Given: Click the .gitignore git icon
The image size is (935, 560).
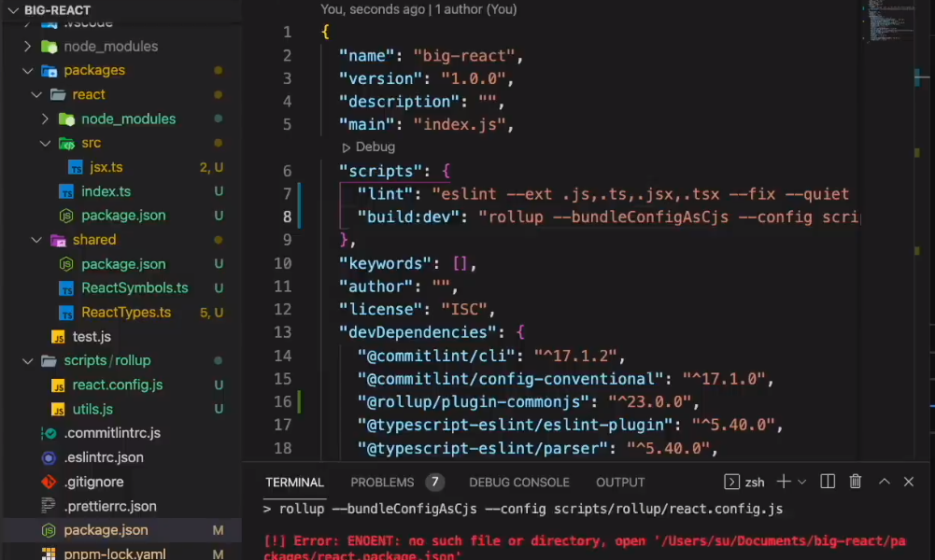Looking at the screenshot, I should (49, 482).
